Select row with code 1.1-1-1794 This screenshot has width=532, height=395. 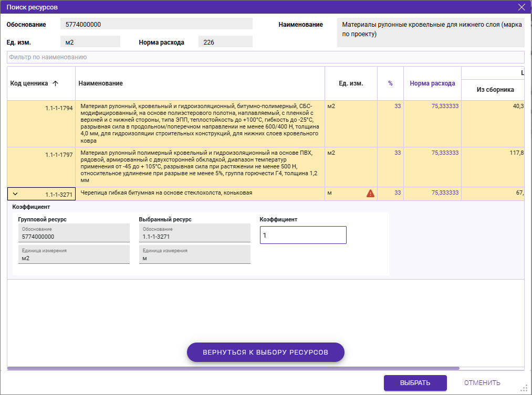coord(200,123)
